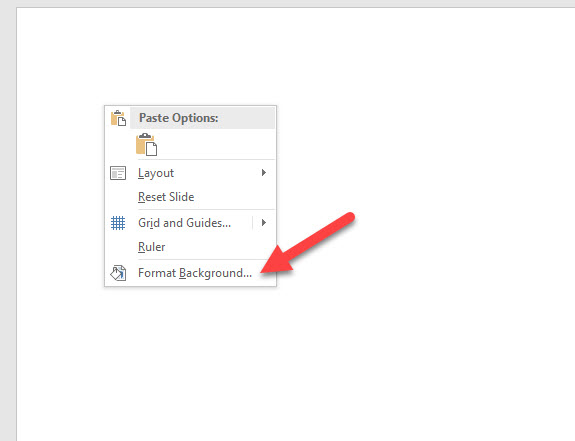The height and width of the screenshot is (441, 575).
Task: Click the Format Background paint bucket icon
Action: pos(118,273)
